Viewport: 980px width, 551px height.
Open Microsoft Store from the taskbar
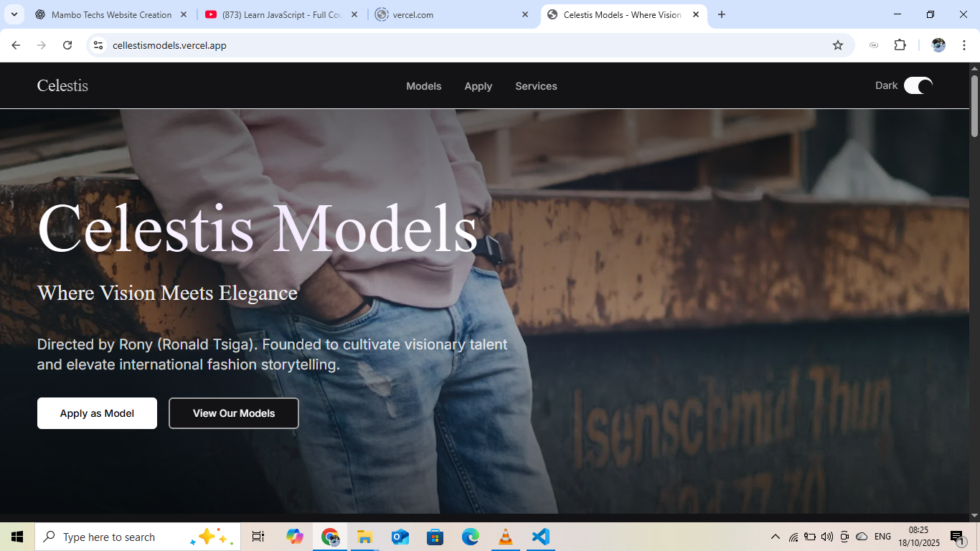(435, 536)
